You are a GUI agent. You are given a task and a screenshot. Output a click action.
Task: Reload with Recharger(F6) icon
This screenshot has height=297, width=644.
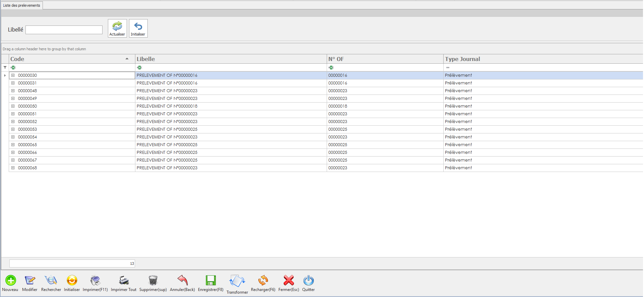(x=263, y=281)
